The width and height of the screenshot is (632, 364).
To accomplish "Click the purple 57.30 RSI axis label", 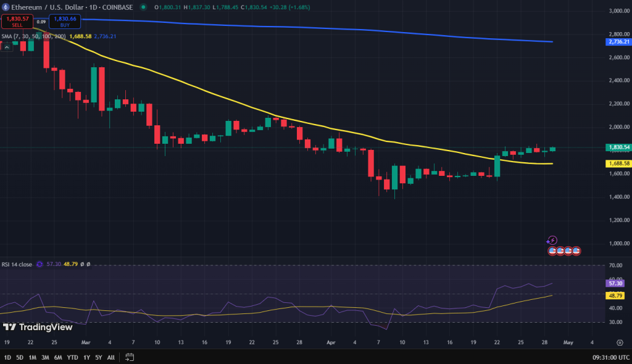I will click(615, 283).
